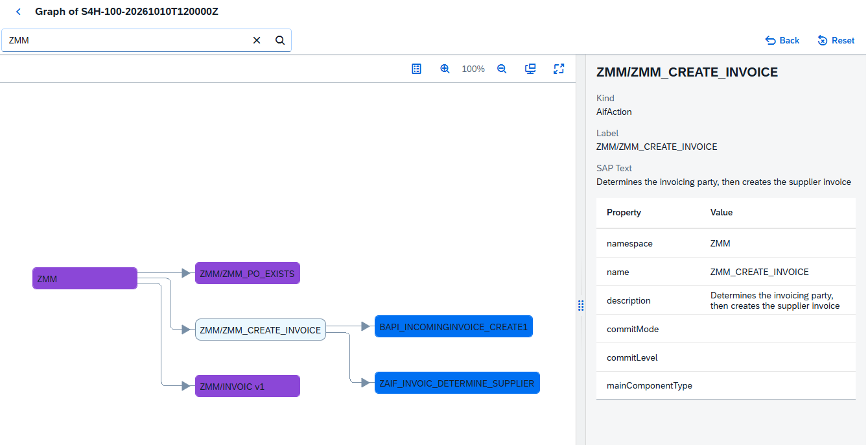Screen dimensions: 868x445
Task: Click the zoom to fit icon
Action: [x=530, y=69]
